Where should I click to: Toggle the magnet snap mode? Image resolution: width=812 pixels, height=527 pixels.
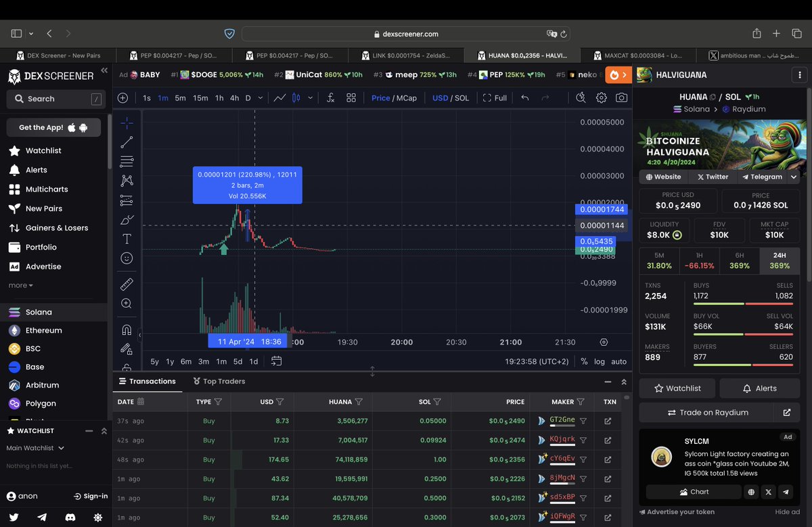(x=127, y=330)
